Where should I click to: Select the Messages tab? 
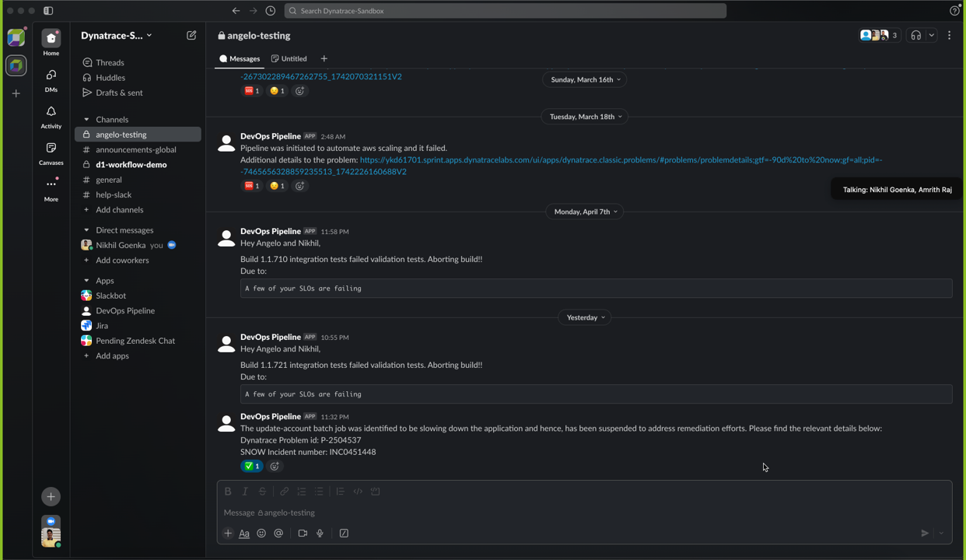tap(240, 59)
